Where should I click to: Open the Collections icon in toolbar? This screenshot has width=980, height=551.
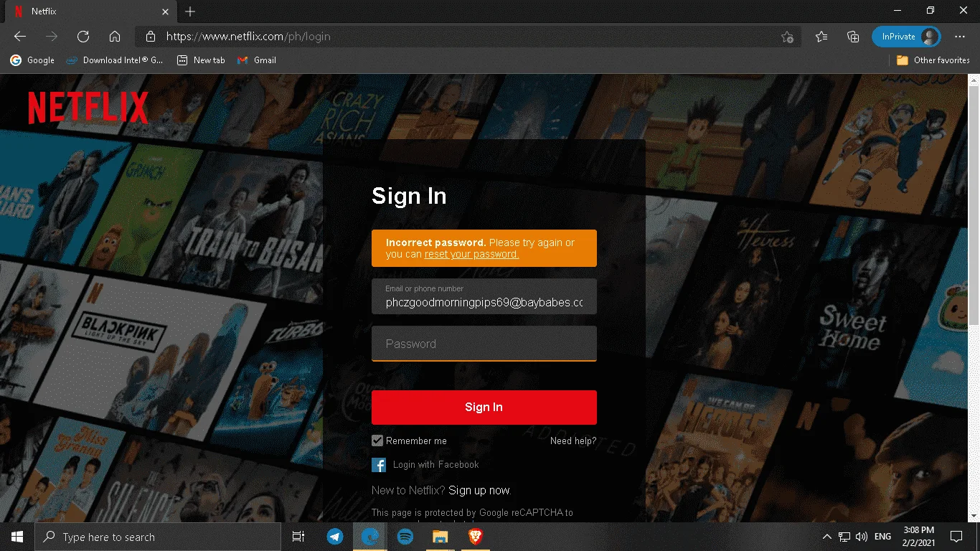[x=853, y=37]
